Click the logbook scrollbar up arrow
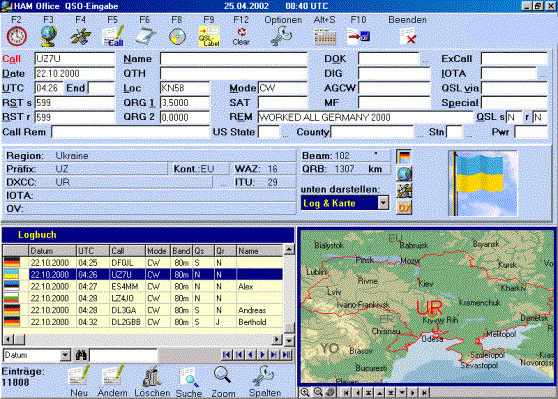 click(289, 250)
